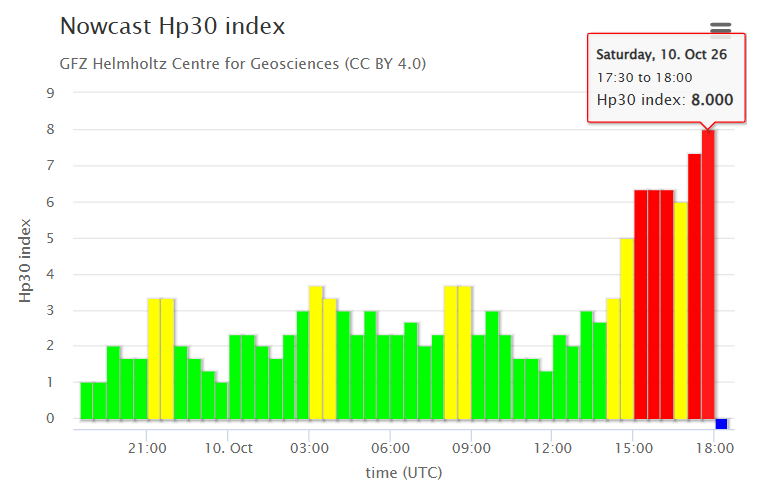Click the y-axis label '5'
The height and width of the screenshot is (502, 772).
(50, 238)
